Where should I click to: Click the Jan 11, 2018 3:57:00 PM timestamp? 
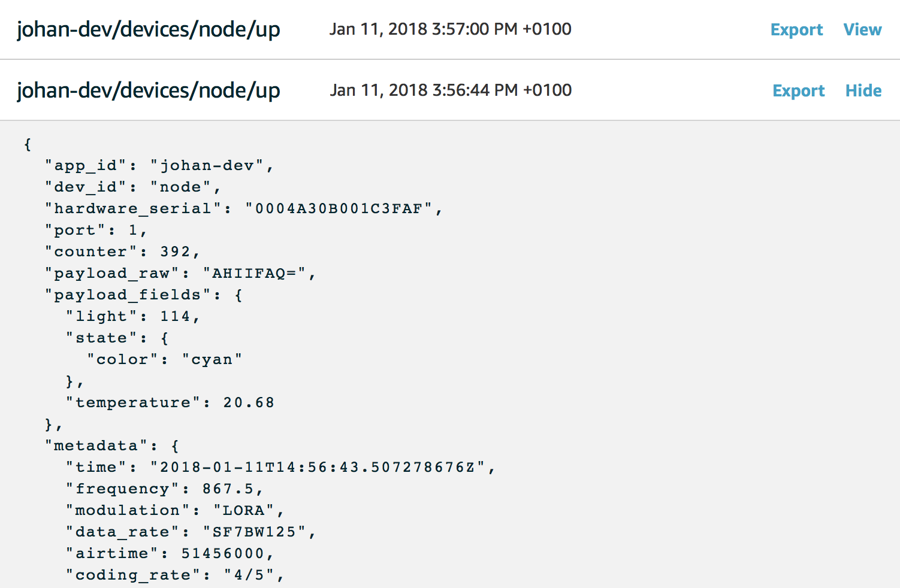[451, 29]
